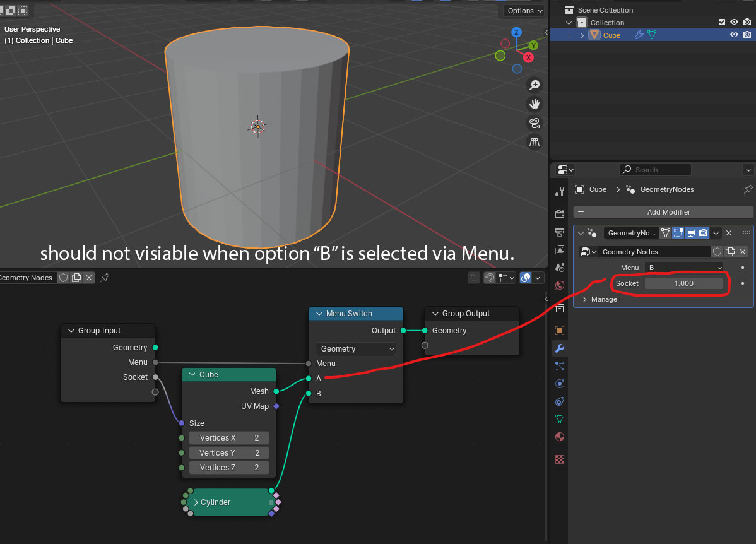Adjust the Socket value field
Screen dimensions: 756x544
684,283
